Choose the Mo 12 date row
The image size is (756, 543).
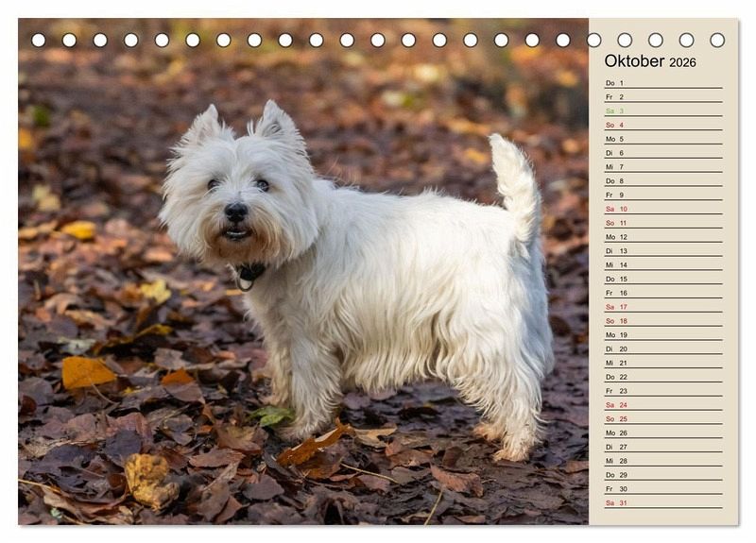pos(662,237)
